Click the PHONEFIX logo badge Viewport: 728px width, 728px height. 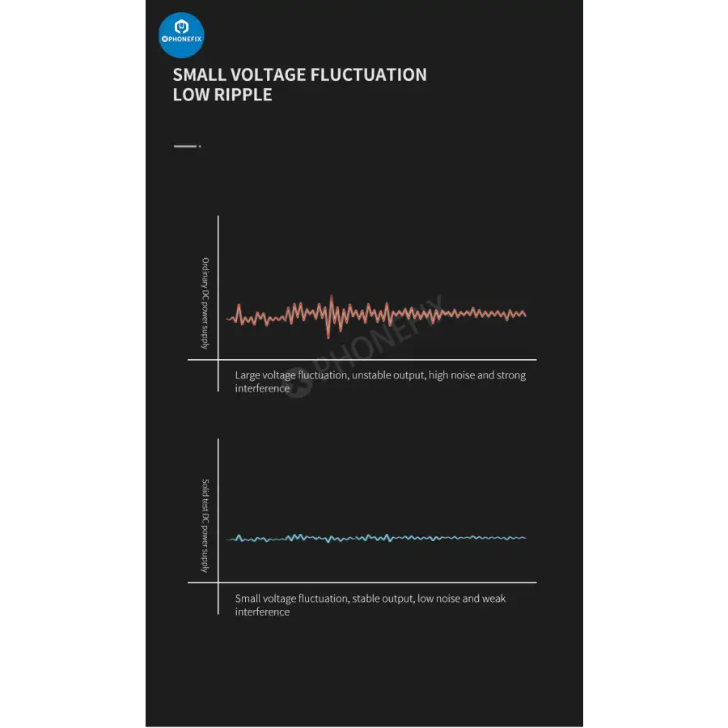181,35
